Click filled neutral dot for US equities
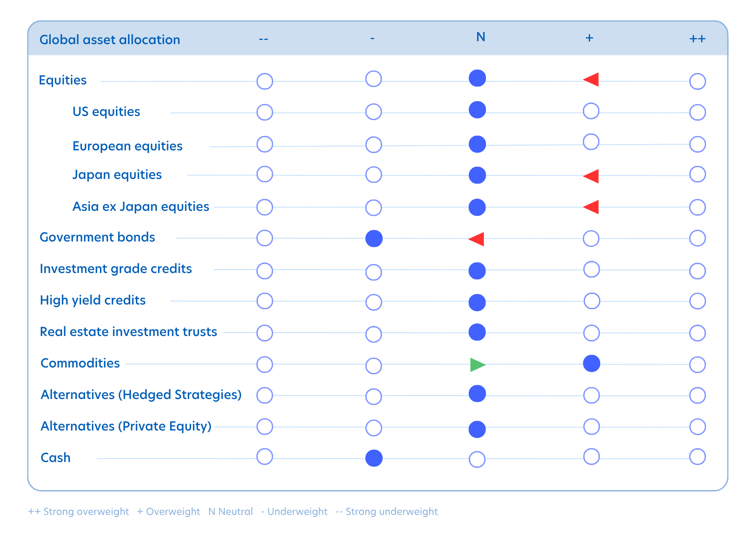The image size is (756, 546). pyautogui.click(x=477, y=110)
